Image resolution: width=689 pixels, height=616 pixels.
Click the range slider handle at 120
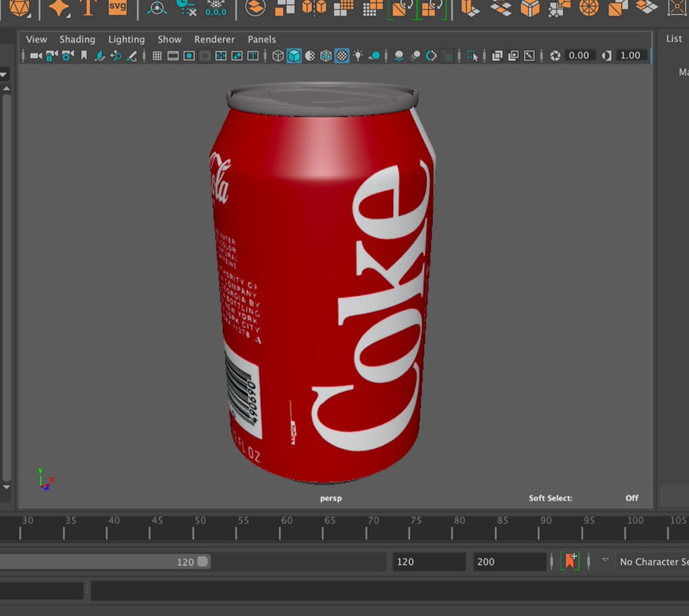[x=202, y=562]
